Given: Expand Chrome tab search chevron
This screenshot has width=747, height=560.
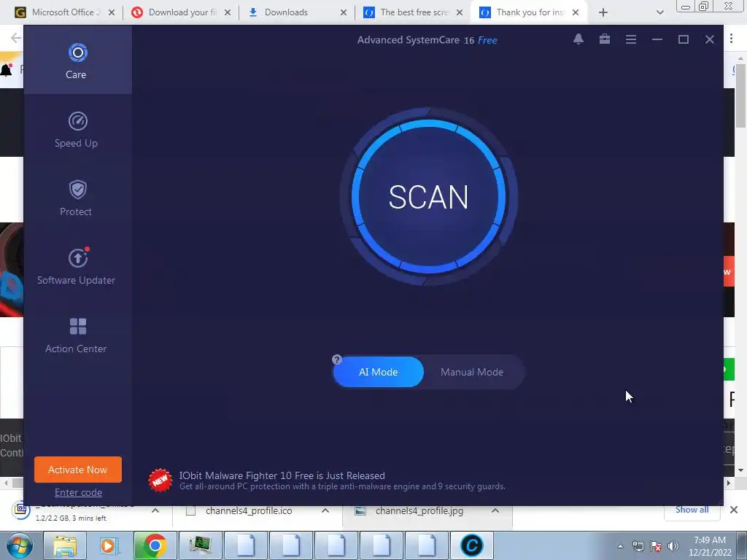Looking at the screenshot, I should (659, 12).
